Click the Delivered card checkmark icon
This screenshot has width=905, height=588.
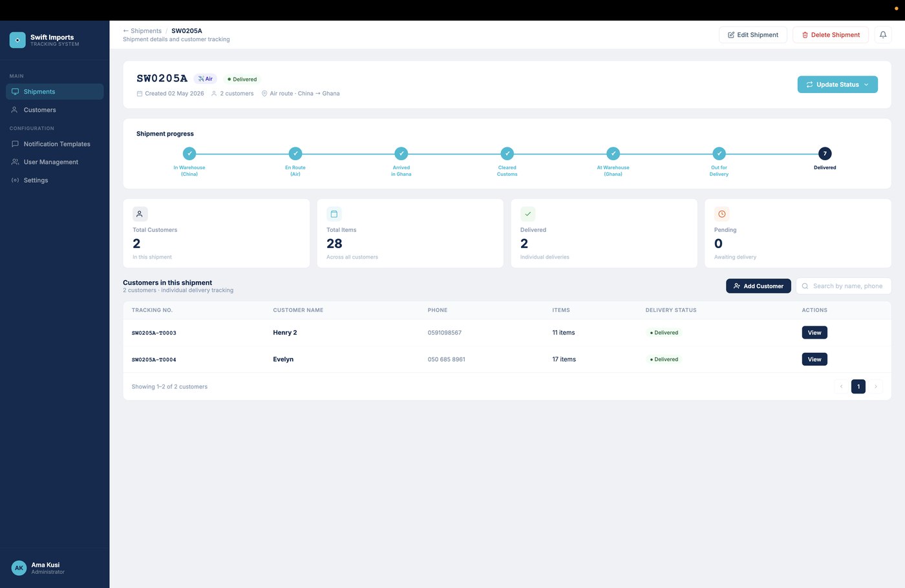[x=527, y=214]
